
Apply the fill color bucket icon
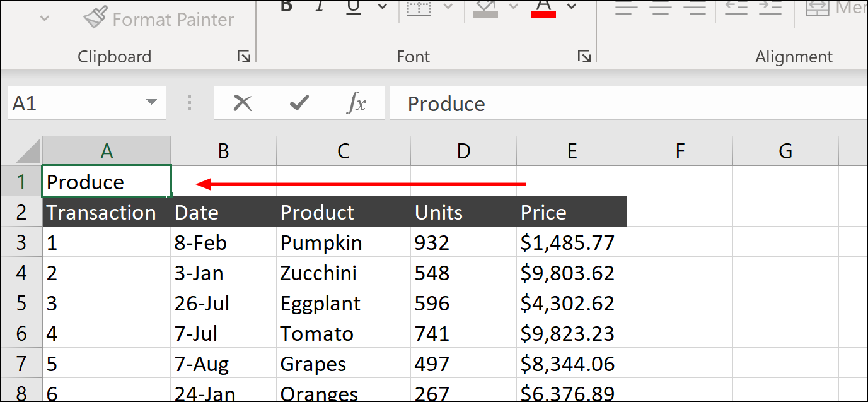485,7
